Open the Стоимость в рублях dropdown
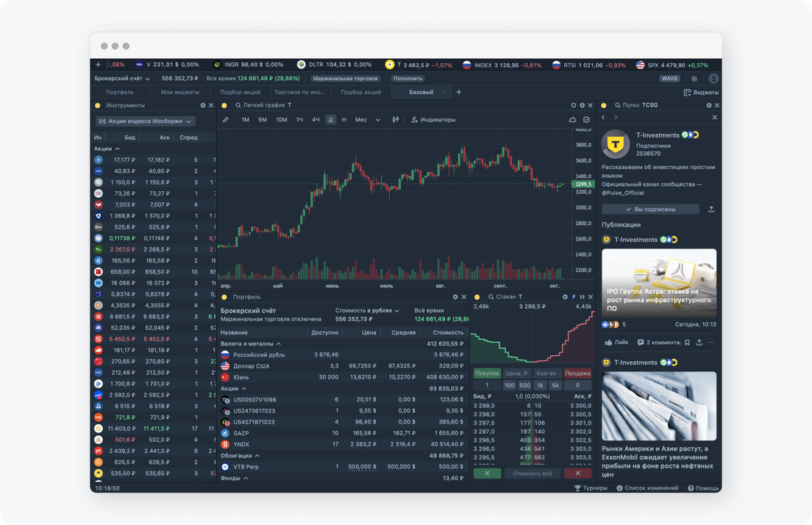Image resolution: width=812 pixels, height=525 pixels. click(x=367, y=310)
